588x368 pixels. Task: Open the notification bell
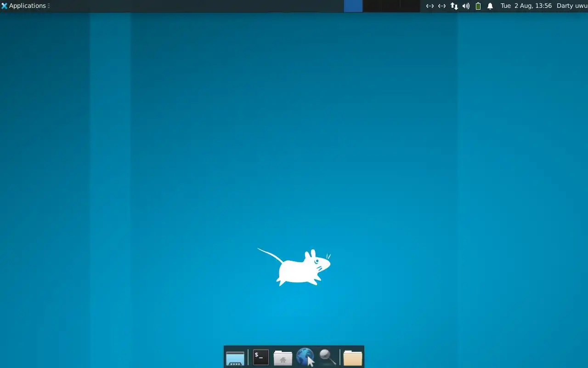pos(490,6)
